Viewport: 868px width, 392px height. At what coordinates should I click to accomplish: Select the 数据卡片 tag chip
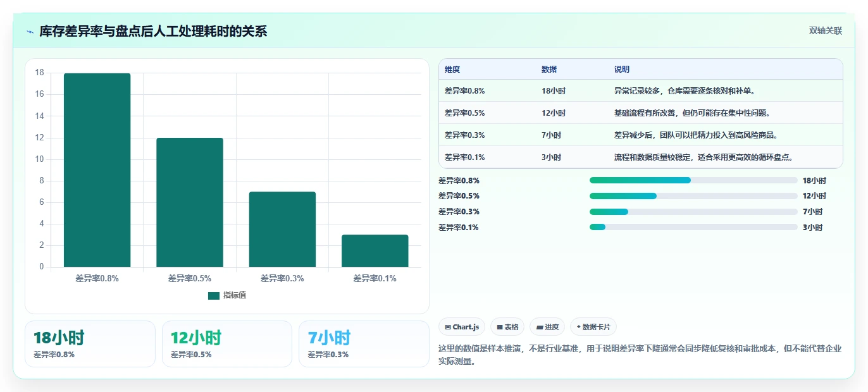tap(593, 327)
